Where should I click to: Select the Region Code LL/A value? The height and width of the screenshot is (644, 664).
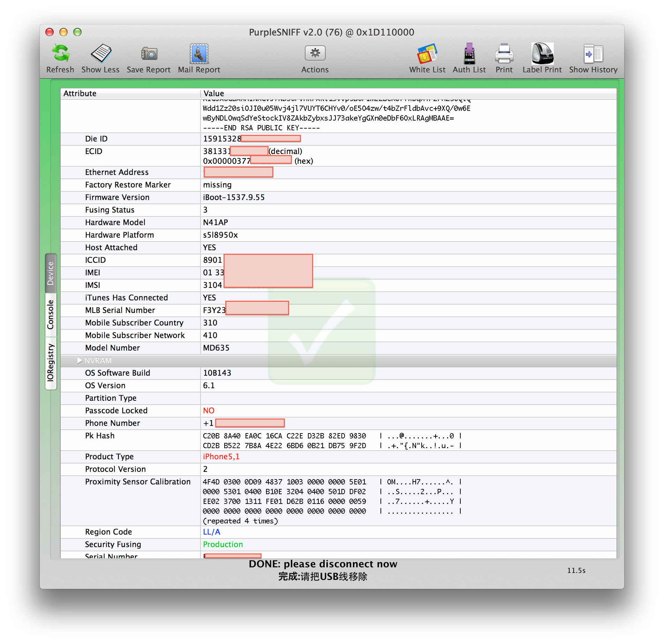pos(212,532)
